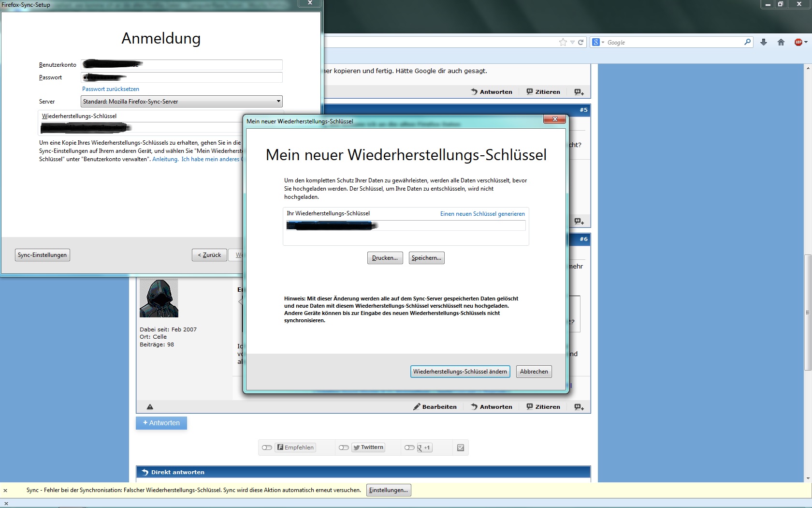Click the scrollbar up arrow
Screen dimensions: 812x508
808,68
